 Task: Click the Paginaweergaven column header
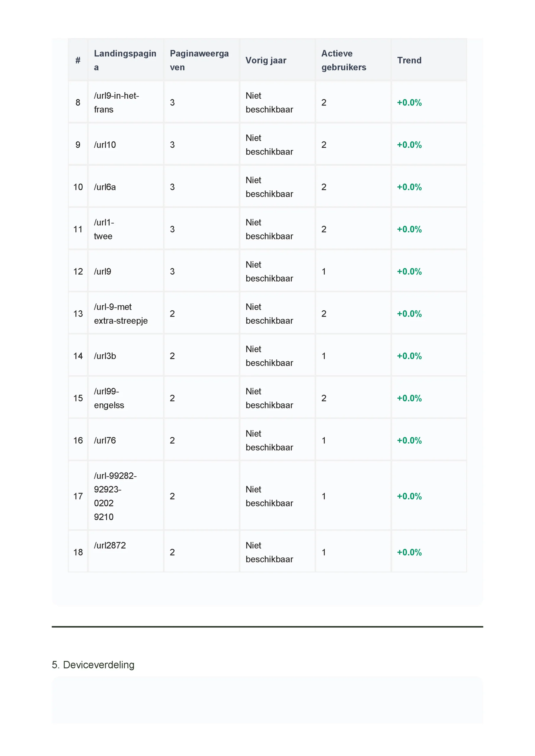pyautogui.click(x=199, y=60)
